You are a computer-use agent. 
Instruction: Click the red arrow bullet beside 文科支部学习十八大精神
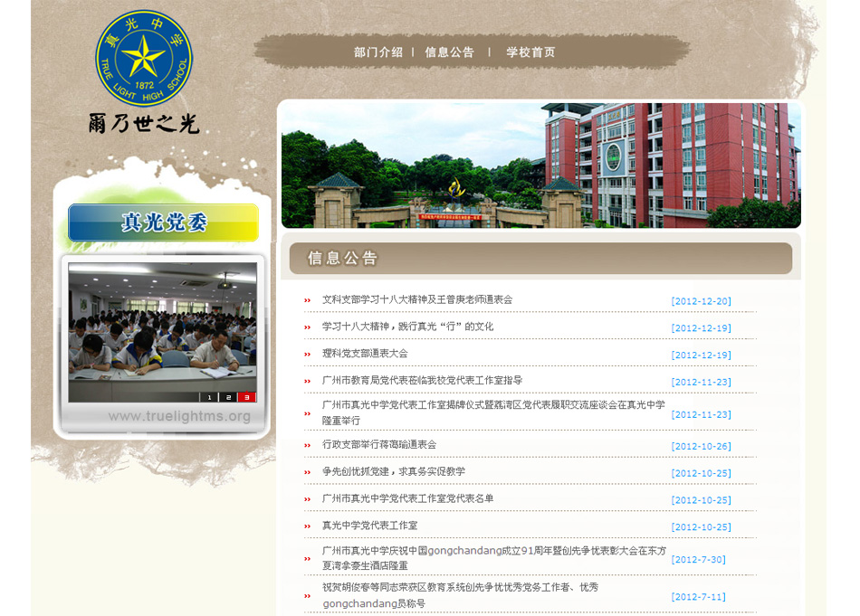coord(307,300)
